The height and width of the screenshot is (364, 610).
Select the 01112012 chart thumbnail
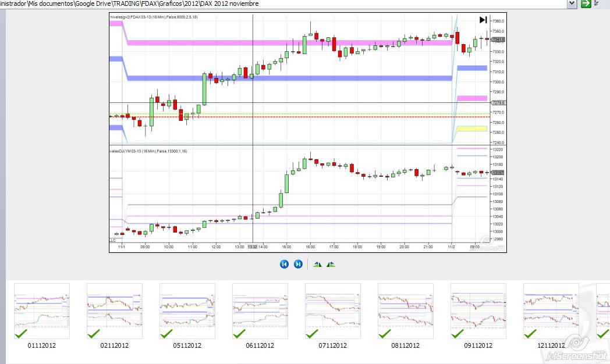point(42,311)
